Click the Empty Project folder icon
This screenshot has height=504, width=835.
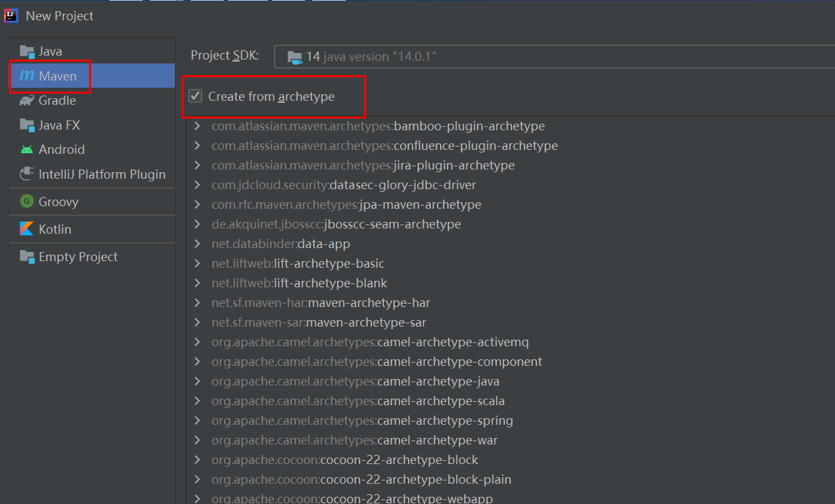point(27,257)
